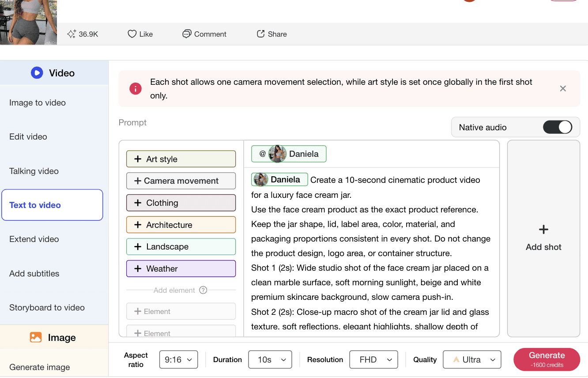Toggle the Native audio switch
This screenshot has height=378, width=588.
point(558,127)
